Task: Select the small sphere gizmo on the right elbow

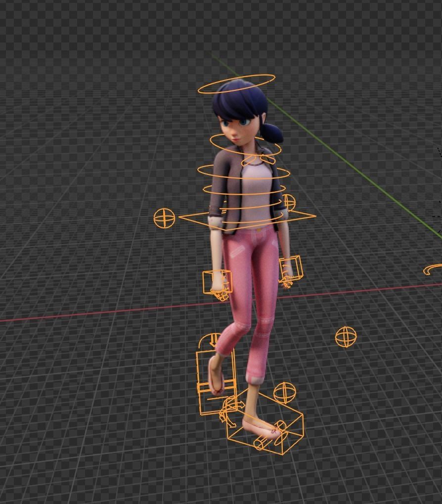Action: click(x=289, y=200)
